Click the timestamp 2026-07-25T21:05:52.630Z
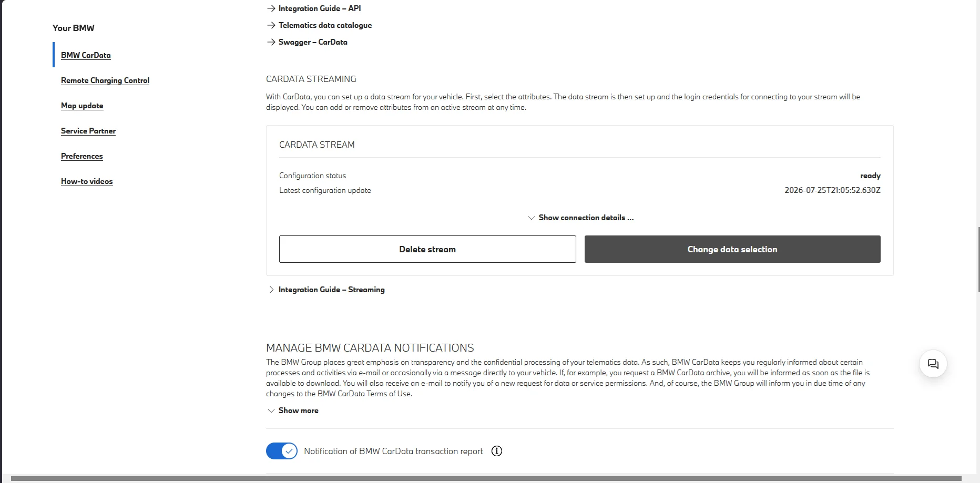The width and height of the screenshot is (980, 483). (x=832, y=190)
